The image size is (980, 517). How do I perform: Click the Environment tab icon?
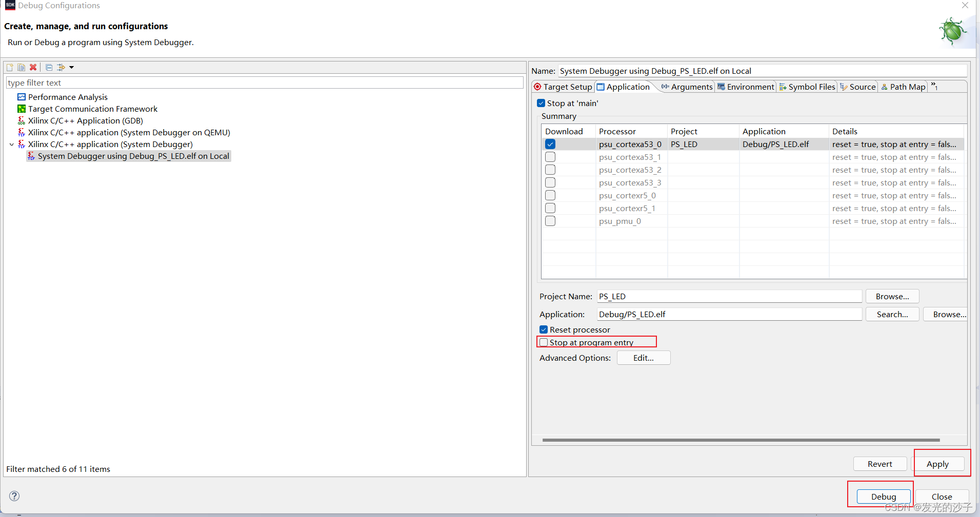pos(721,87)
